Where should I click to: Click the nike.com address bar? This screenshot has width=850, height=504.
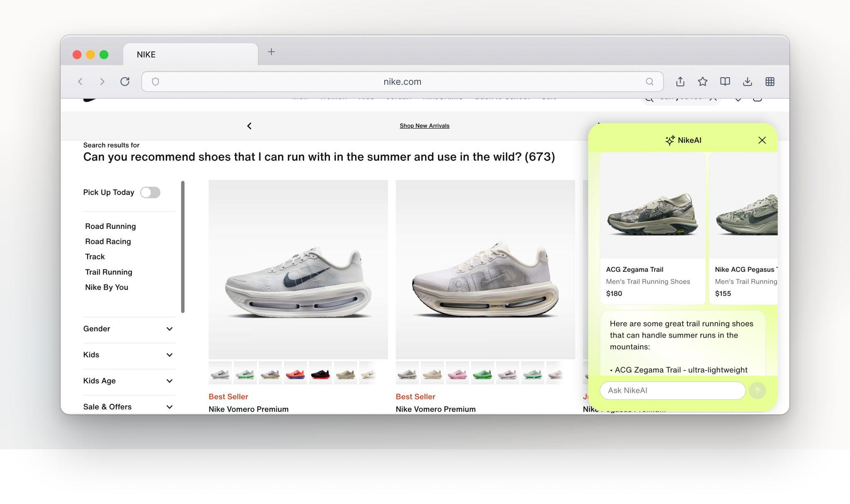tap(402, 82)
